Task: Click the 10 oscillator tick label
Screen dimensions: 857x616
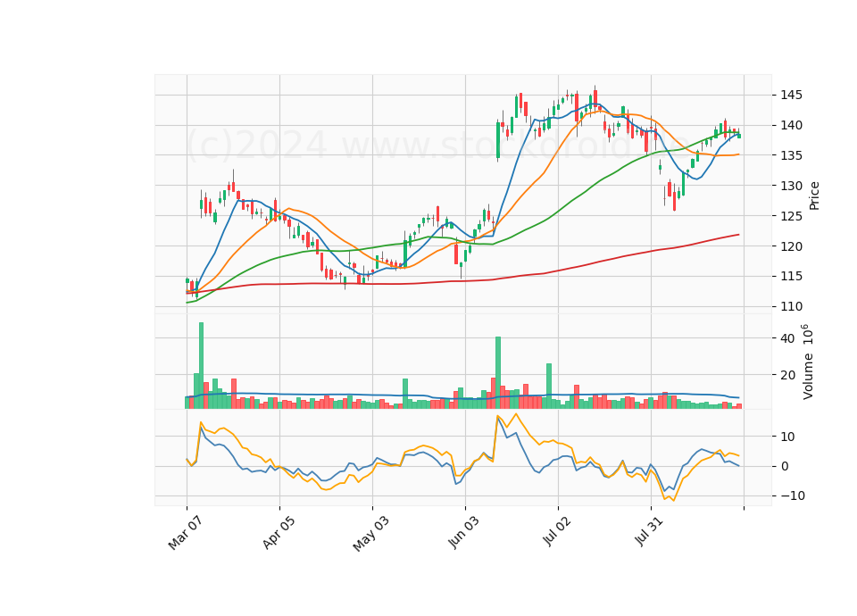Action: (x=787, y=437)
